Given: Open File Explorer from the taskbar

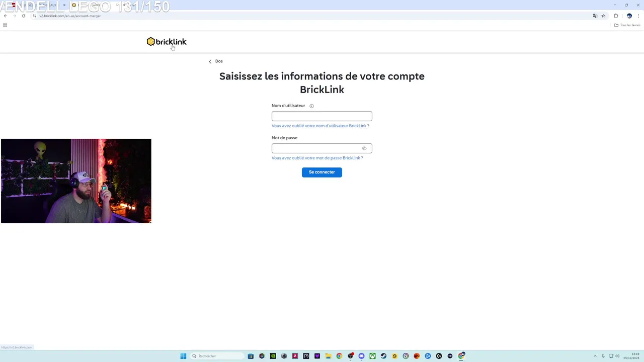Looking at the screenshot, I should point(328,356).
